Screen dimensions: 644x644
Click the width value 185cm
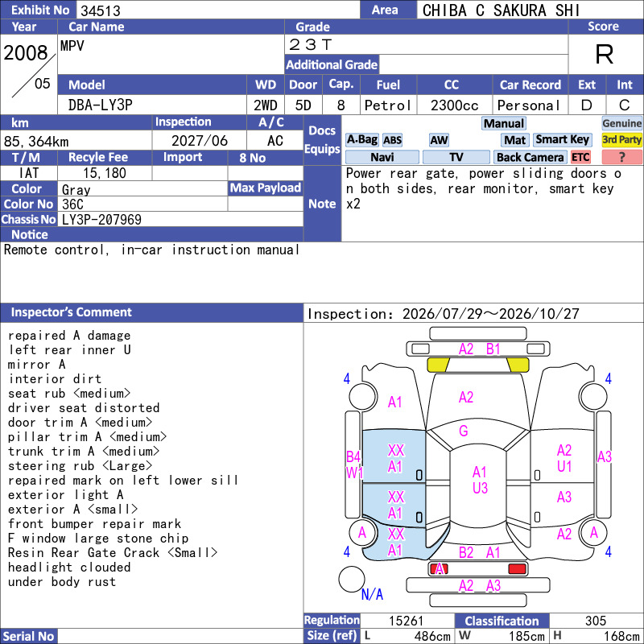[x=526, y=636]
